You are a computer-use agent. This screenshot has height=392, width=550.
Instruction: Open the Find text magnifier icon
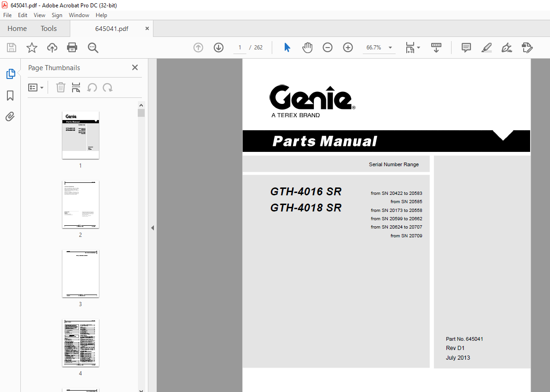point(93,48)
